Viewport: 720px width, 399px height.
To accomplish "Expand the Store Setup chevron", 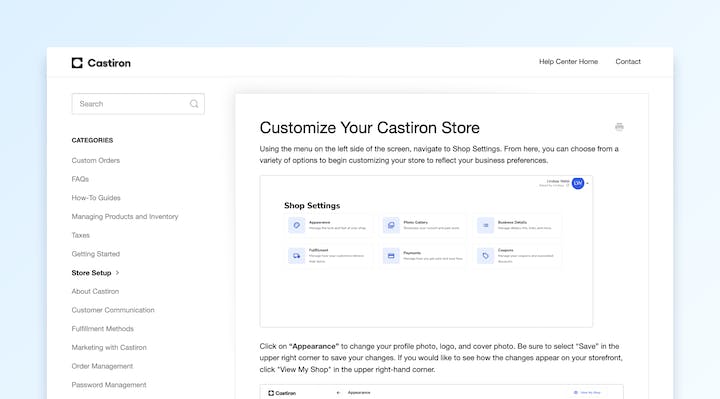I will [x=118, y=273].
